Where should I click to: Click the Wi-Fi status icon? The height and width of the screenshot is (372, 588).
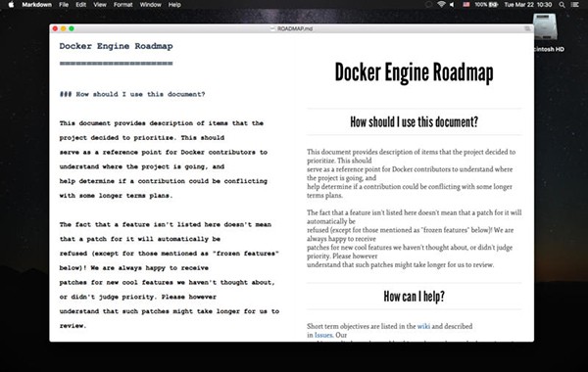pos(441,5)
